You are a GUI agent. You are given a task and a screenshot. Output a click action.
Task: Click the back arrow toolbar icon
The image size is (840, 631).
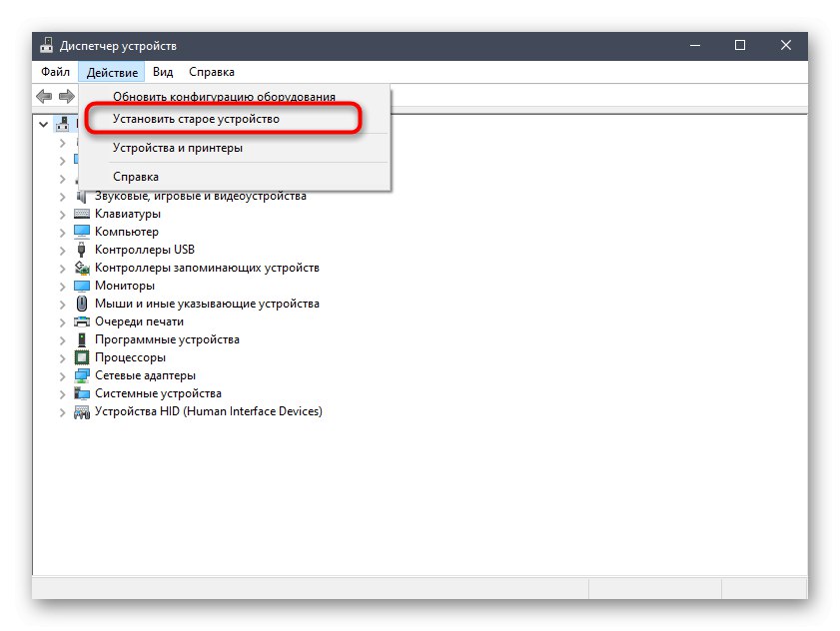pyautogui.click(x=44, y=97)
